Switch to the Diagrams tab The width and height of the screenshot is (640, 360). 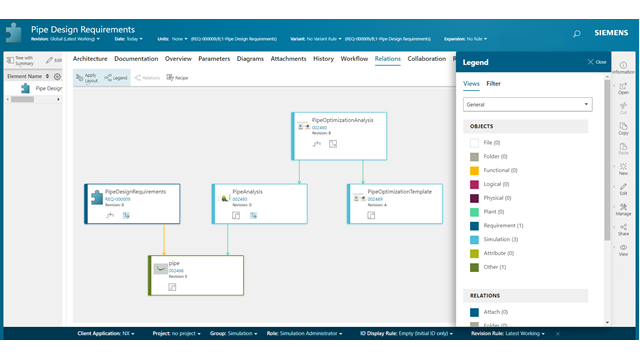click(x=250, y=59)
